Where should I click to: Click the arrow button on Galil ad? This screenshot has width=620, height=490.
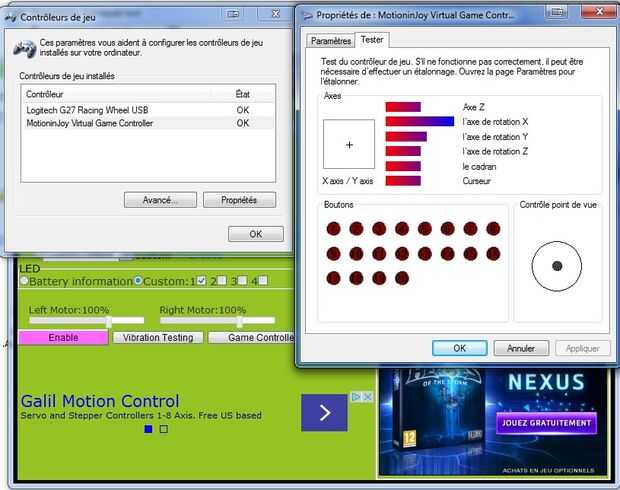[324, 413]
